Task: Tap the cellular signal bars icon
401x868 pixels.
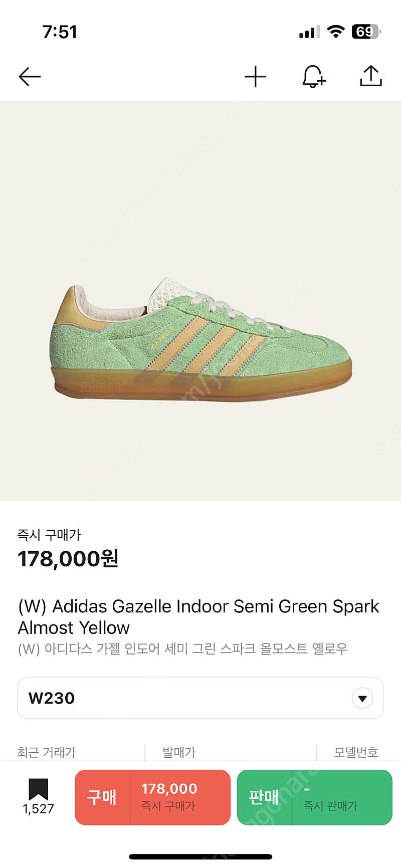Action: point(309,33)
